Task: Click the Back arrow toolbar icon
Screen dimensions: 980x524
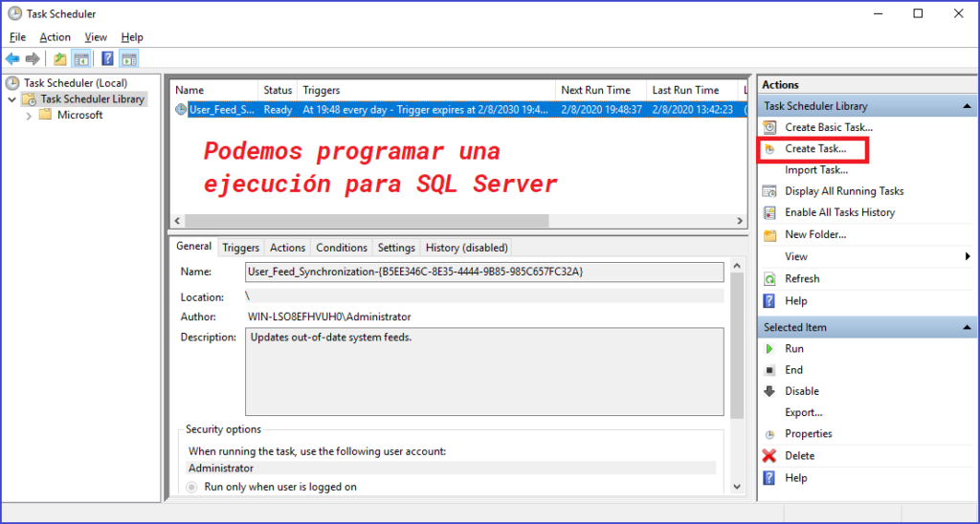Action: click(x=12, y=59)
